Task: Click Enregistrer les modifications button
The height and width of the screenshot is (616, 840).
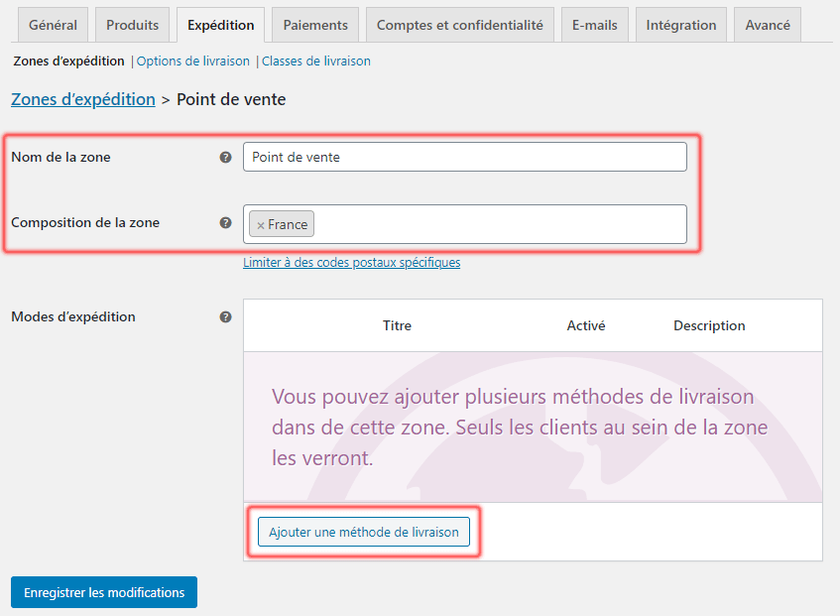Action: coord(104,592)
